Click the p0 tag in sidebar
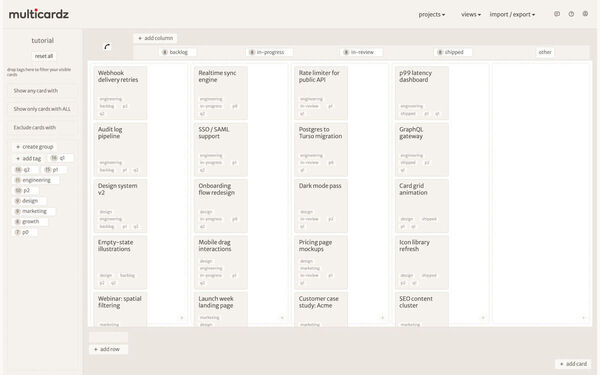The image size is (600, 375). point(25,232)
